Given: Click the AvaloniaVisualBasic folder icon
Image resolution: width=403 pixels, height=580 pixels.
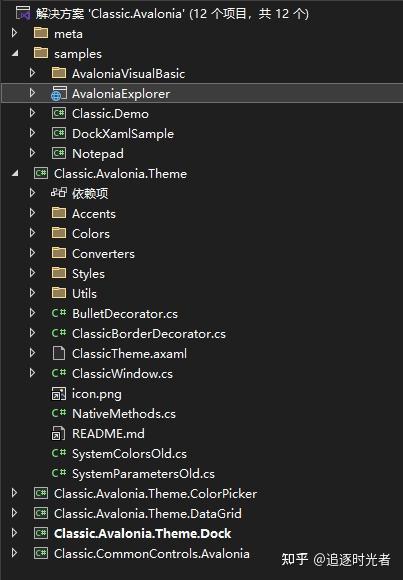Looking at the screenshot, I should click(x=59, y=73).
